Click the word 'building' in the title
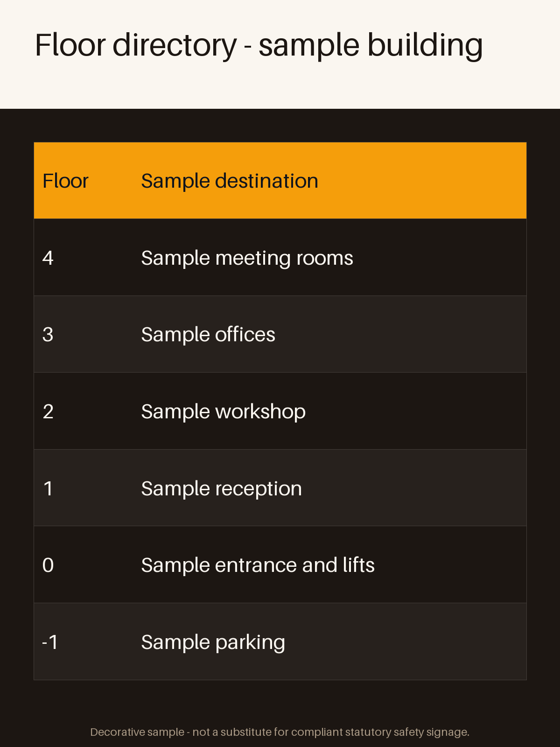Viewport: 560px width, 747px height. 425,45
